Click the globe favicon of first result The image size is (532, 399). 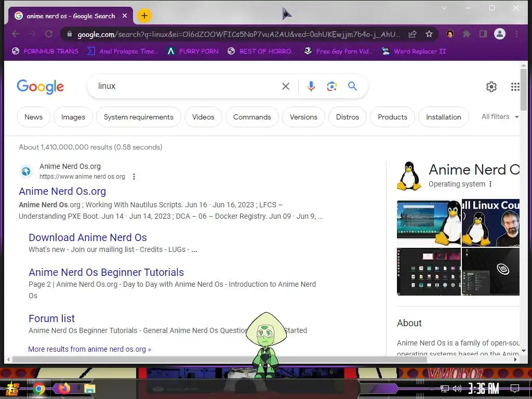(x=26, y=171)
